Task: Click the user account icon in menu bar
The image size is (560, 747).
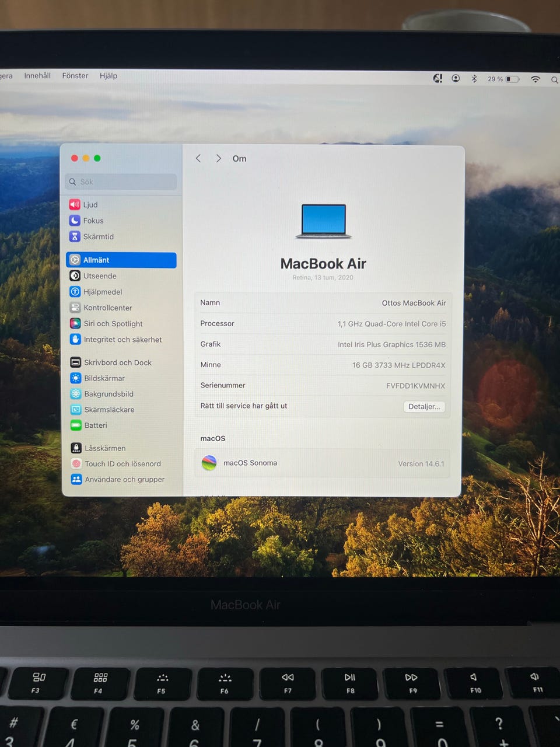Action: click(x=456, y=78)
